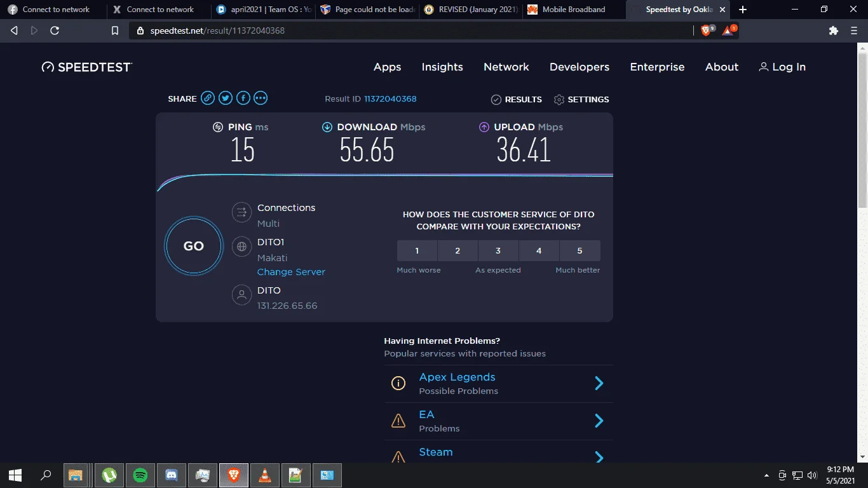Open File Explorer from taskbar
868x488 pixels.
76,475
